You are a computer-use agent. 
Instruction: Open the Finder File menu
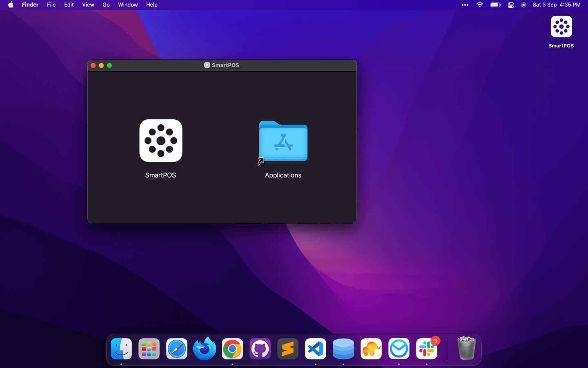tap(51, 5)
